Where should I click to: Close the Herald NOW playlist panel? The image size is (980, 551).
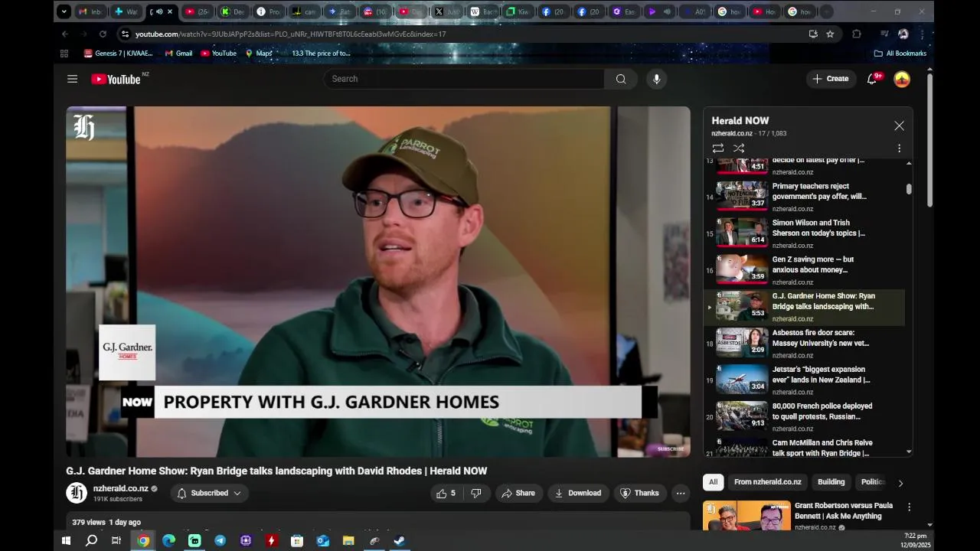(899, 126)
